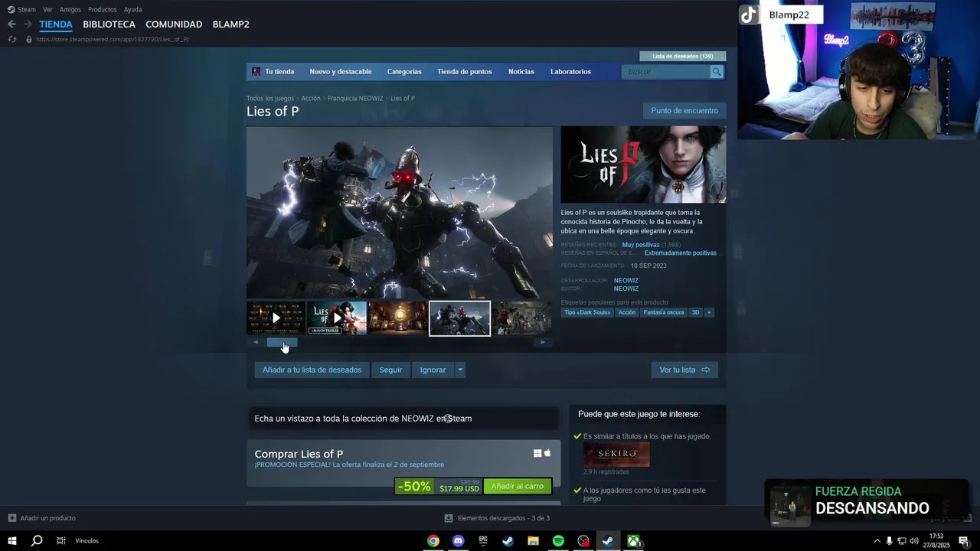Click the padlock icon beside the URL

click(x=29, y=39)
